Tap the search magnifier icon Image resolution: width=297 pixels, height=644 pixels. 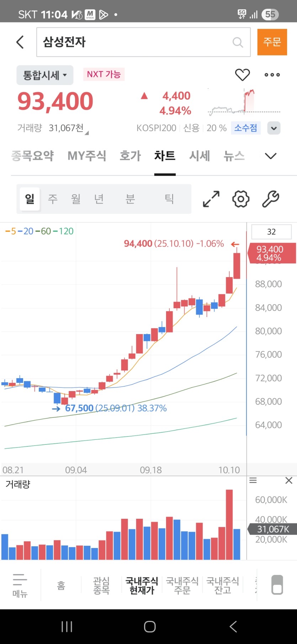pos(238,42)
